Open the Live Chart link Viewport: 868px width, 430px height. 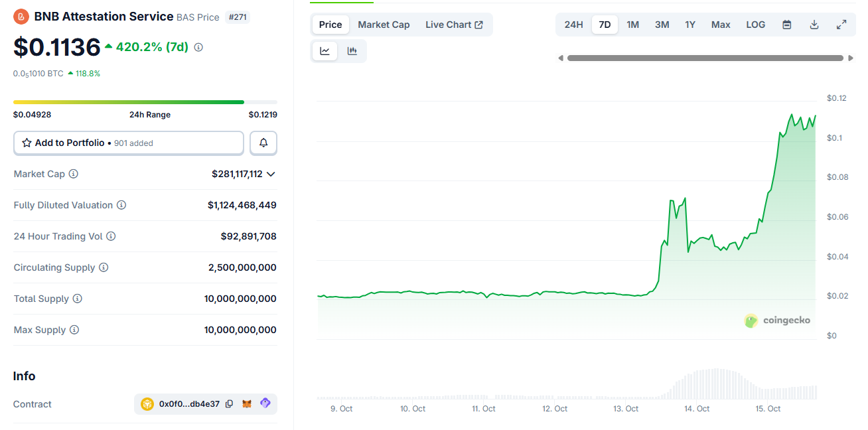(454, 25)
